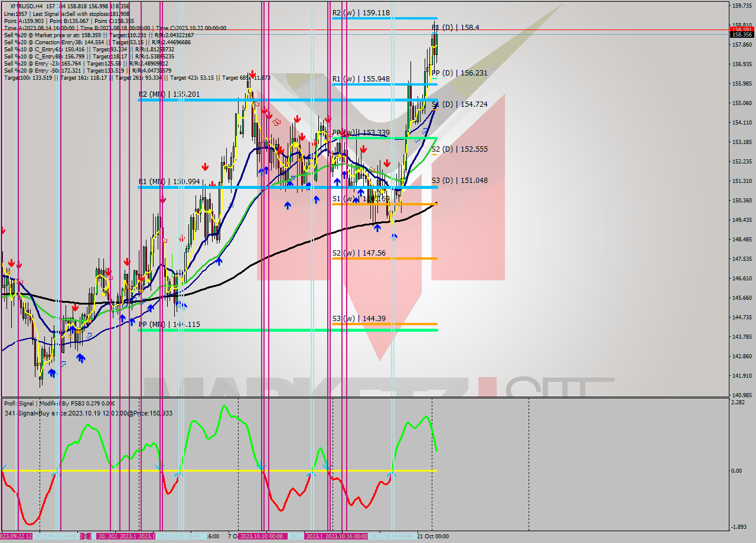Click the R2 (MN) monthly pivot label
This screenshot has width=756, height=543.
(170, 94)
